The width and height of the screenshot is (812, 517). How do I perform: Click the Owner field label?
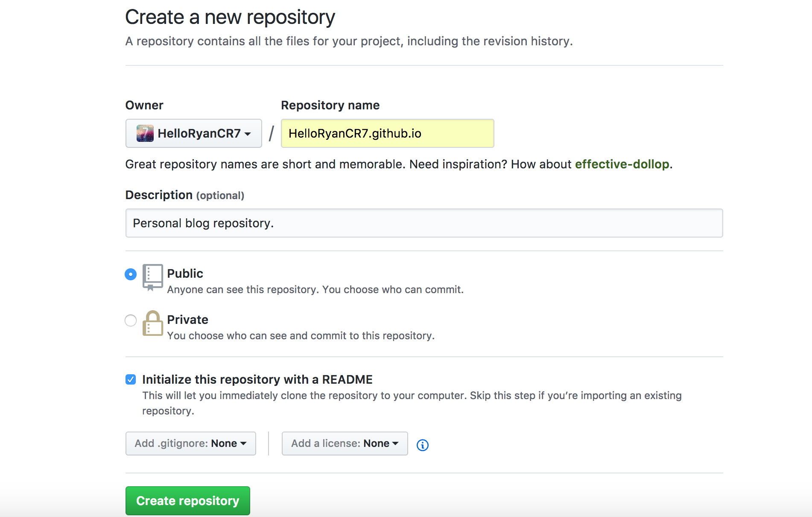(144, 105)
